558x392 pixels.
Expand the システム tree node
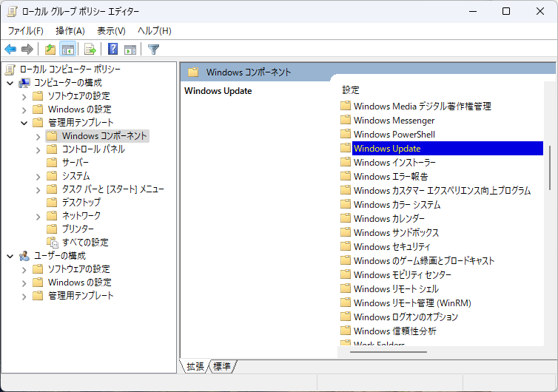38,177
